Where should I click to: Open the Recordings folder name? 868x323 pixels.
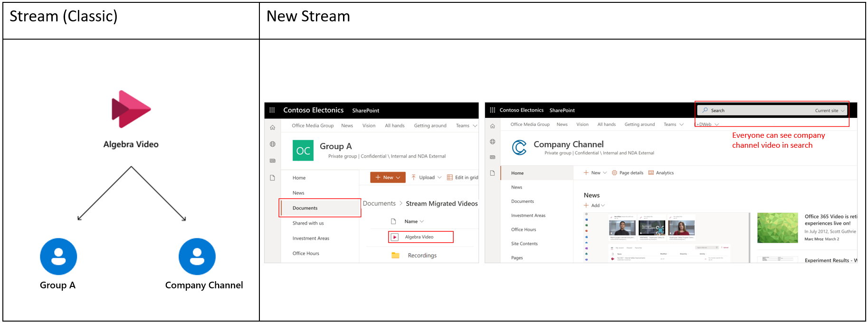422,256
